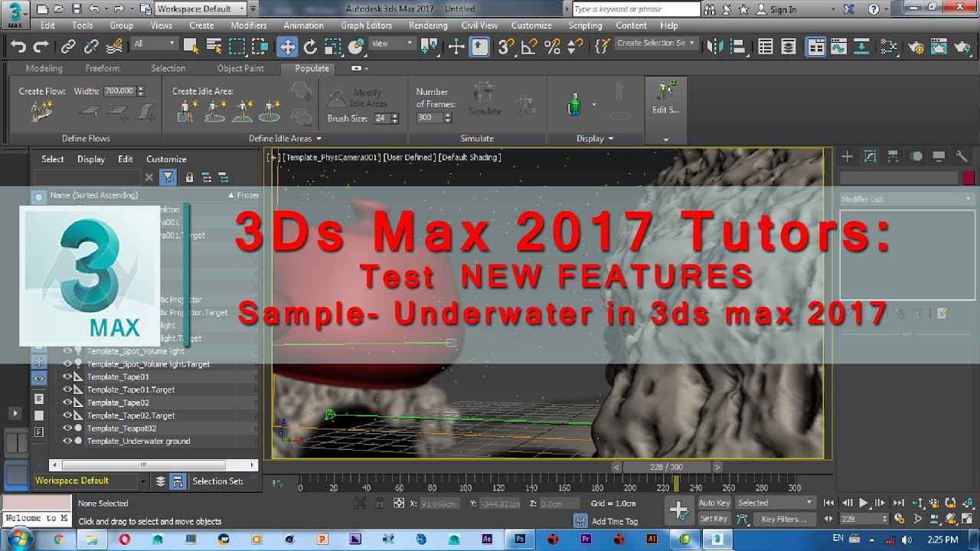The height and width of the screenshot is (551, 980).
Task: Click Auto Key button
Action: coord(714,503)
